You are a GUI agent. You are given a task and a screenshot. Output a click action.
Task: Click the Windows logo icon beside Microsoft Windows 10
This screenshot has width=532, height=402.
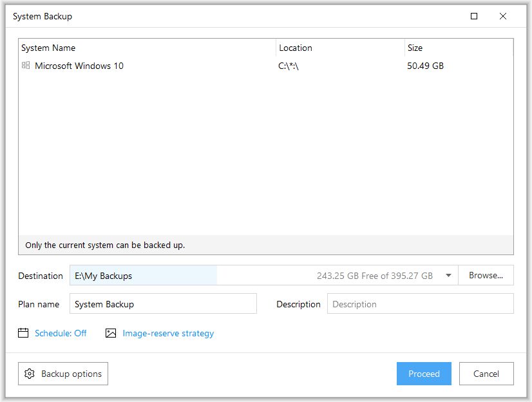coord(26,65)
